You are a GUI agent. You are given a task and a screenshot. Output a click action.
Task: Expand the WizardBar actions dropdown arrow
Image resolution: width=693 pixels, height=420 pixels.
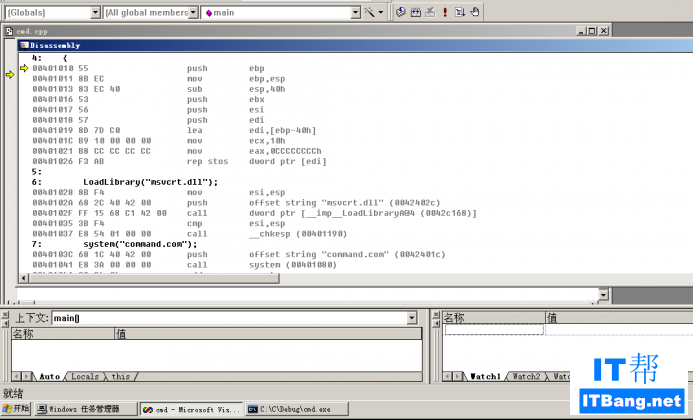click(x=381, y=12)
